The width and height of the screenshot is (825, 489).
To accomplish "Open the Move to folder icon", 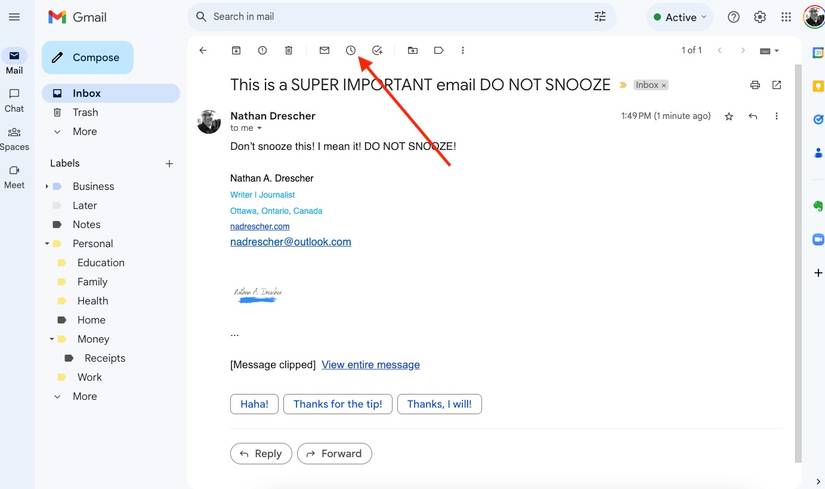I will [x=413, y=50].
